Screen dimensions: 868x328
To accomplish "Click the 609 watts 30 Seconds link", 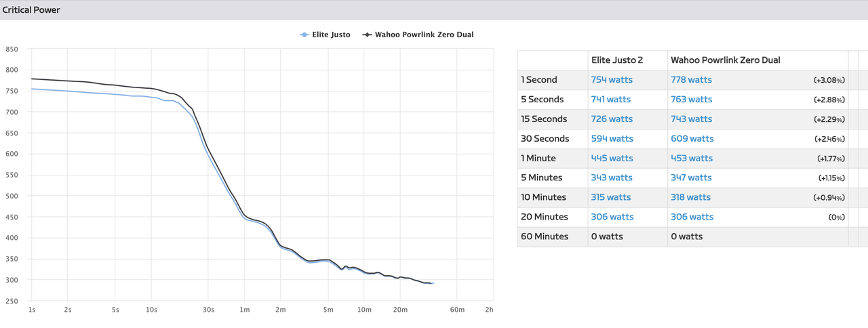I will click(x=692, y=138).
